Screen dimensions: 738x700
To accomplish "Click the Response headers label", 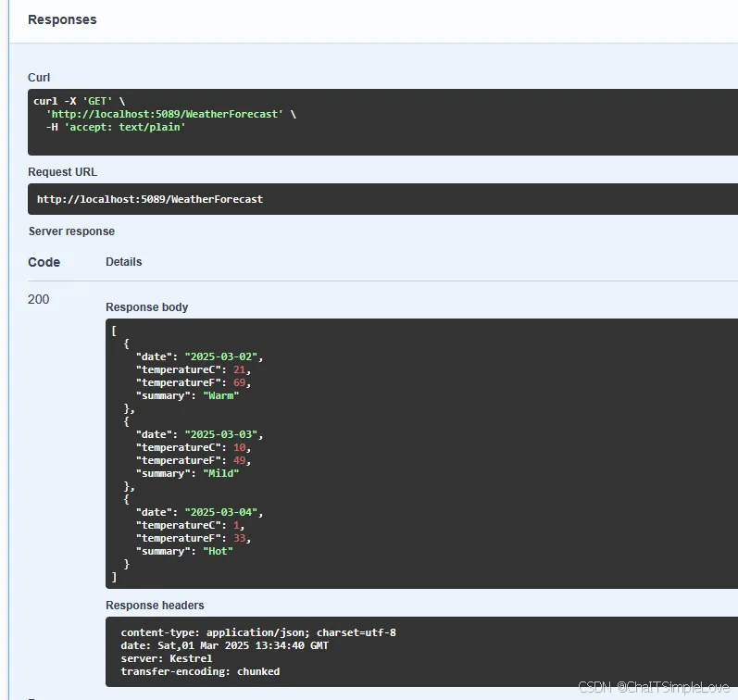I will pyautogui.click(x=155, y=606).
